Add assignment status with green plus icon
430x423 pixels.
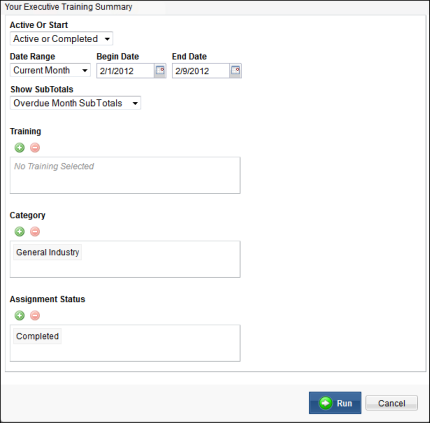pos(20,315)
